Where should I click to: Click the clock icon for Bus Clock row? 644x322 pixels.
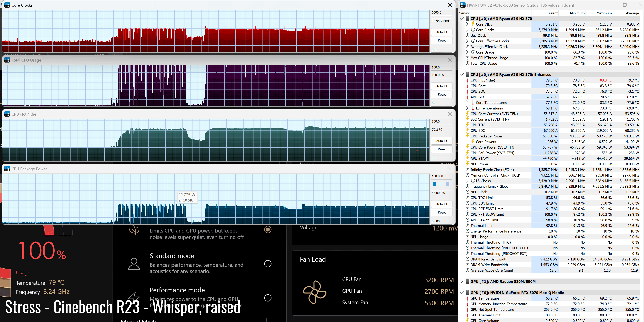coord(467,35)
